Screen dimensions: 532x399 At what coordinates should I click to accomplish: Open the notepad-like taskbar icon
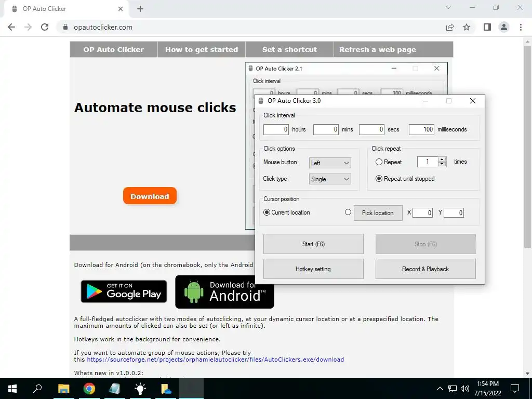click(x=114, y=389)
